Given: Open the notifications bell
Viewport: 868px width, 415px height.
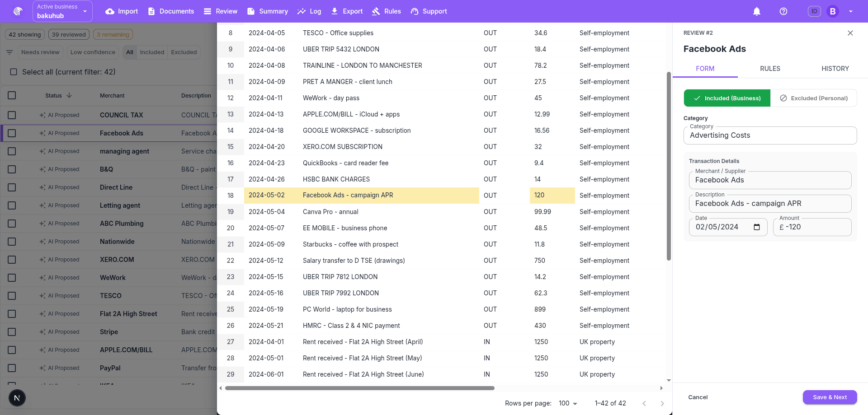Looking at the screenshot, I should (757, 11).
